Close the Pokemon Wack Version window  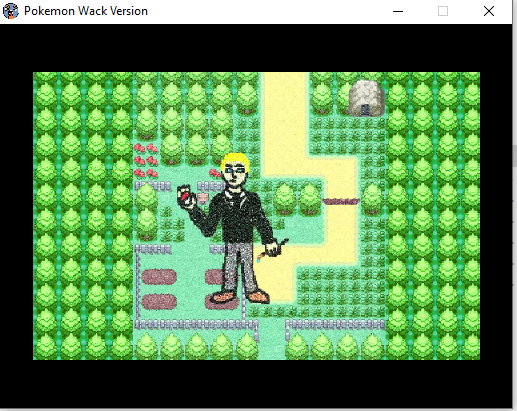(x=489, y=11)
